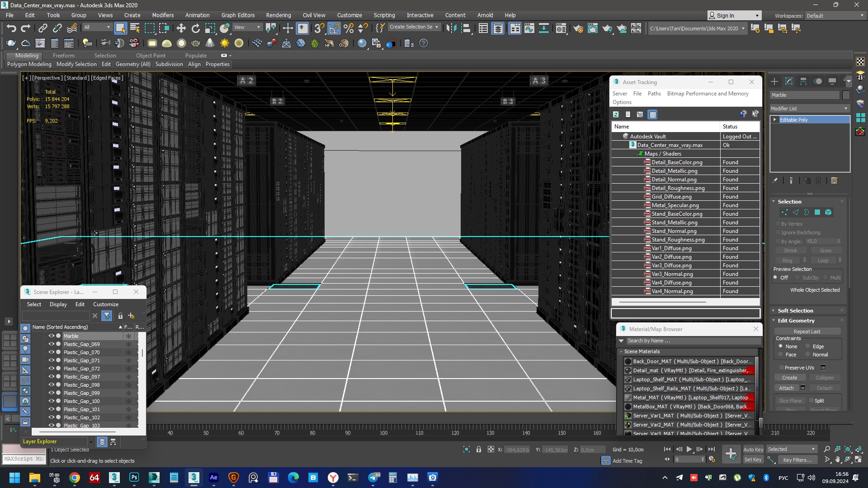The height and width of the screenshot is (488, 868).
Task: Click the Key Filters button
Action: point(797,460)
